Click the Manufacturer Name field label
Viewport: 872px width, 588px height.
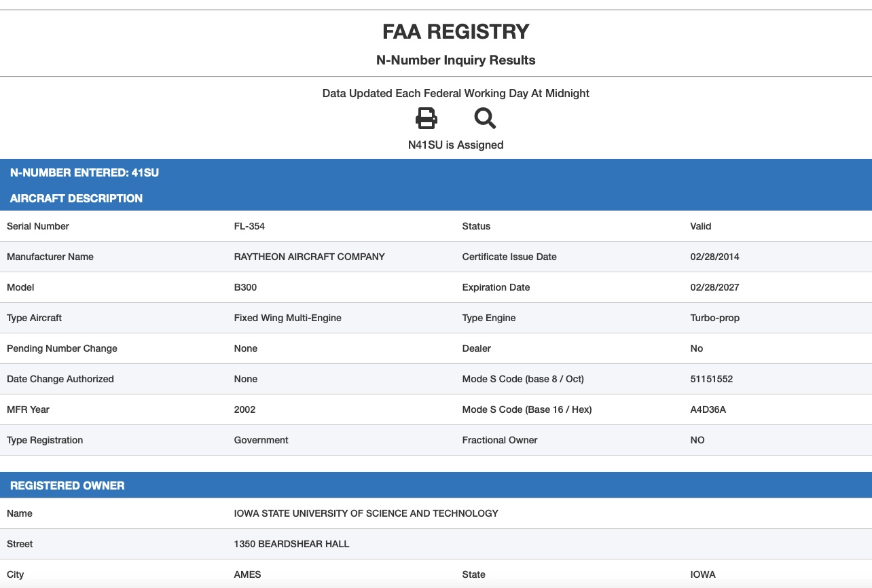(50, 257)
